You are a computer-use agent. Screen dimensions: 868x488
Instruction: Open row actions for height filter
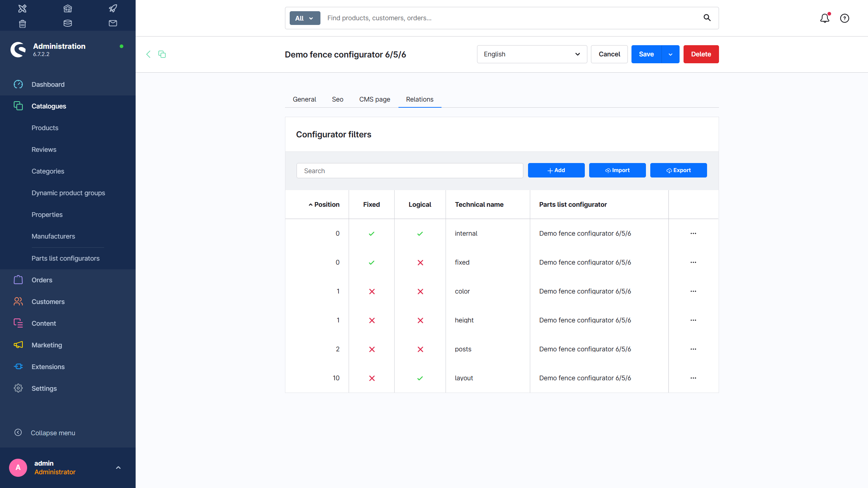[693, 320]
